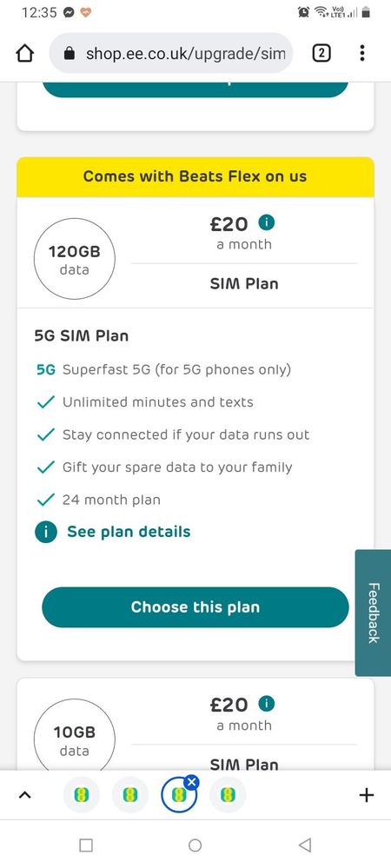This screenshot has height=868, width=391.
Task: Collapse the bottom tab group strip
Action: 23,796
